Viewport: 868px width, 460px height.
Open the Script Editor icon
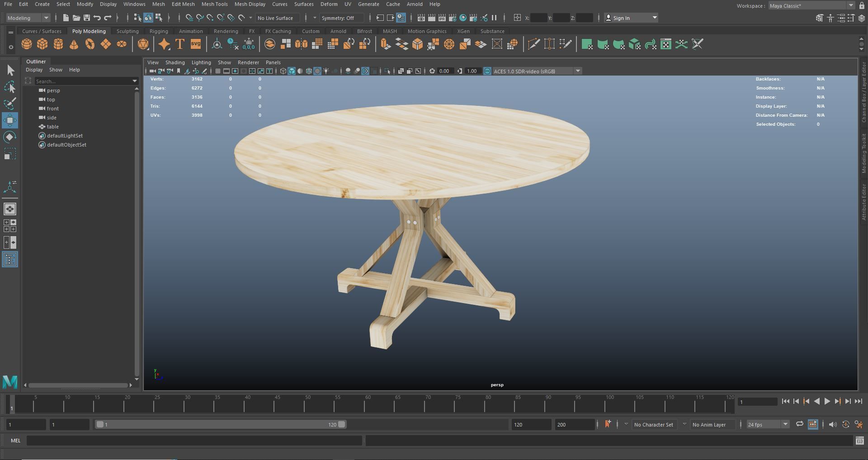click(x=859, y=441)
